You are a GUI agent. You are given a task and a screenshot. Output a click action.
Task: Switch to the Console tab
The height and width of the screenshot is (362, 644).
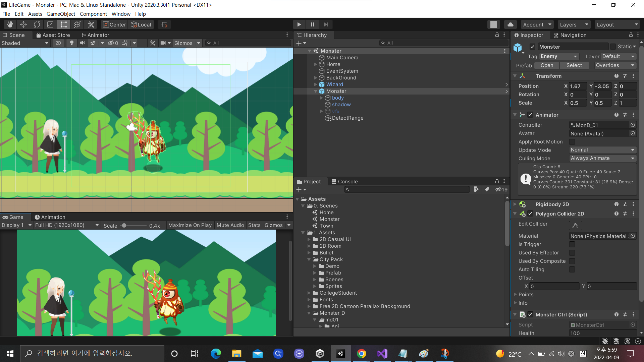click(347, 181)
